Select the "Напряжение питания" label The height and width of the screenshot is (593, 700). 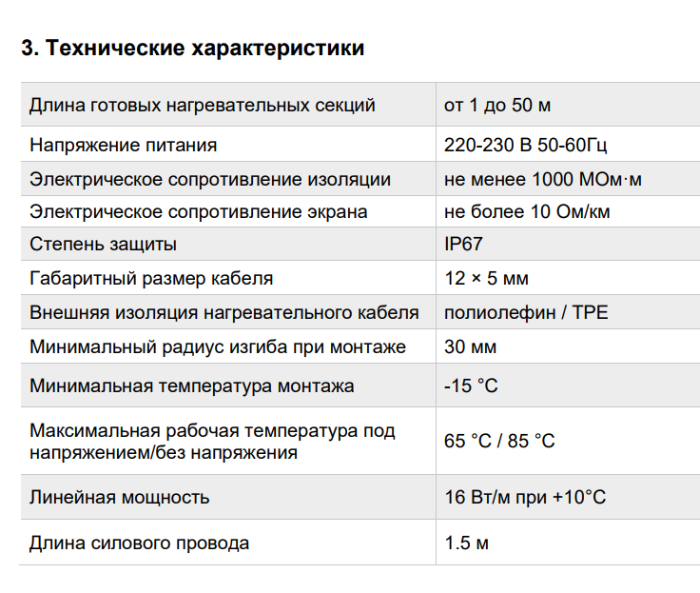pos(124,146)
